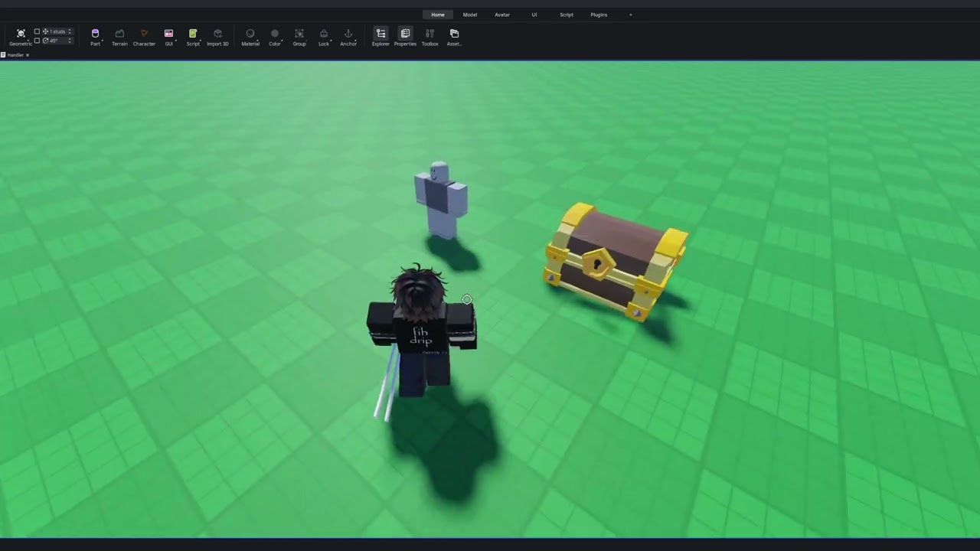Switch to the Script tab
Screen dimensions: 980x551
point(567,15)
